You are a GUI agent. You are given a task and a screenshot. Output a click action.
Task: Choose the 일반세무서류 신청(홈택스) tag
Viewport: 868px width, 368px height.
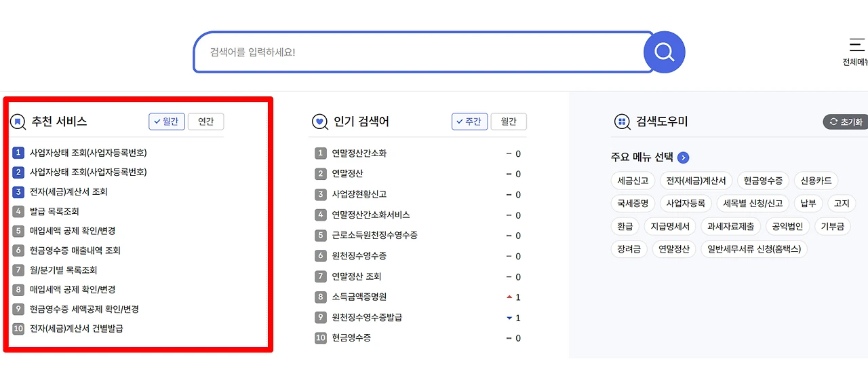(753, 249)
